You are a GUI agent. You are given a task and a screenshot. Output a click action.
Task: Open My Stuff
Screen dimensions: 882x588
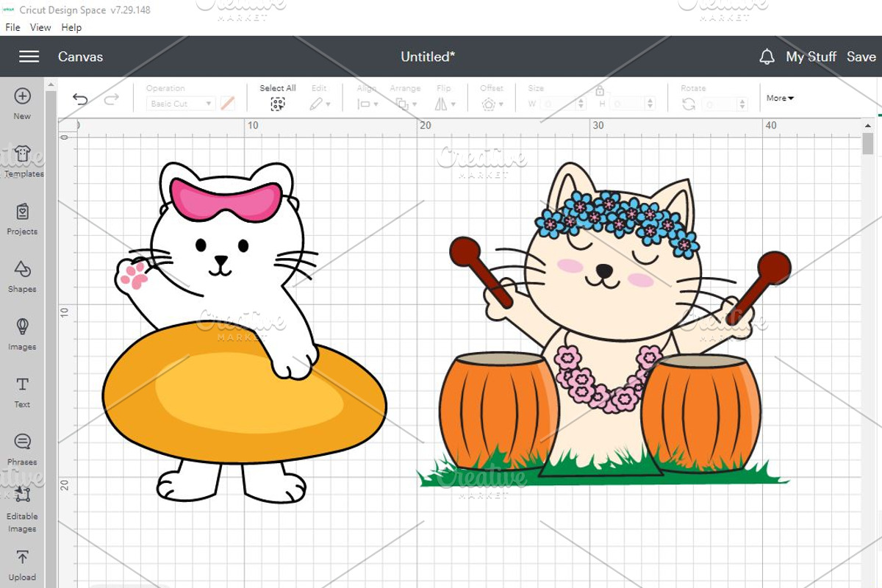point(811,57)
